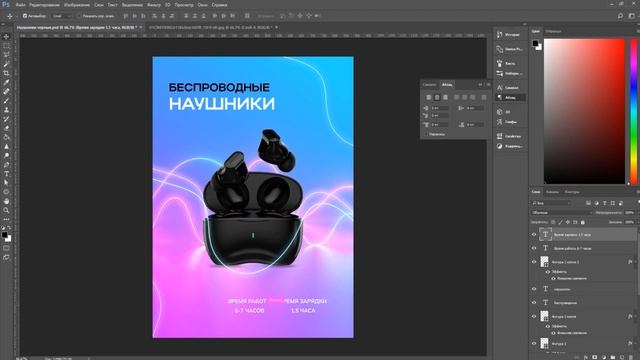Open the Окно menu

tap(202, 5)
